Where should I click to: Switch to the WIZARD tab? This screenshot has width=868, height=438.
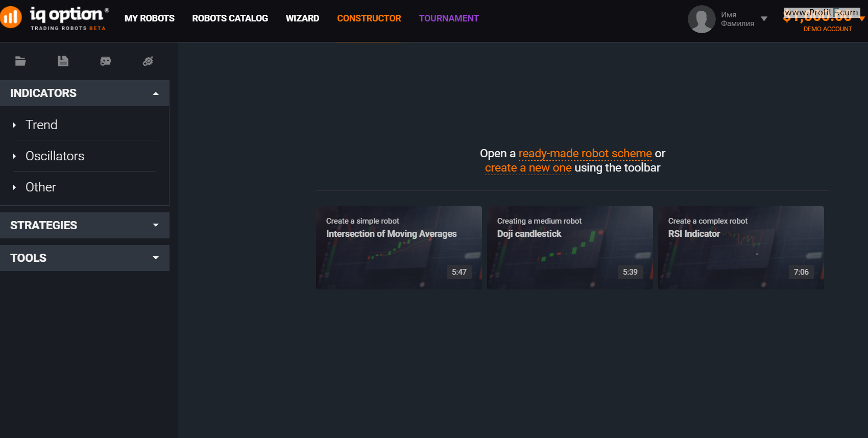click(302, 18)
